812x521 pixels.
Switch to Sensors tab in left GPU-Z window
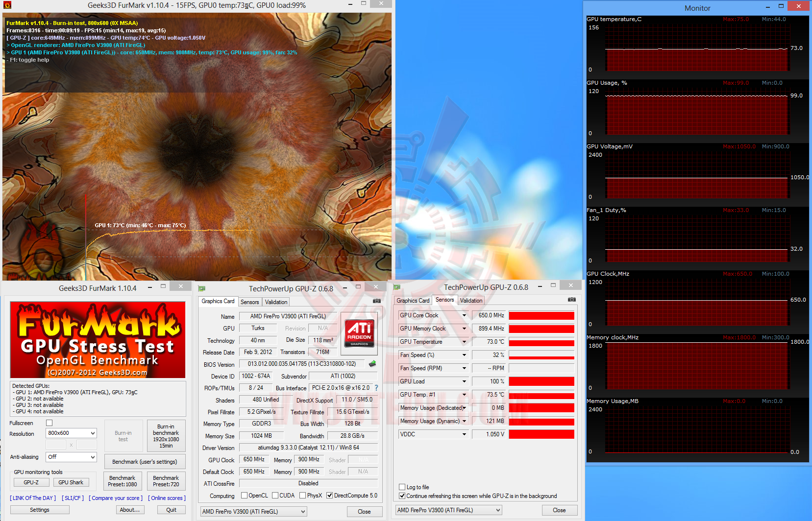[x=250, y=302]
